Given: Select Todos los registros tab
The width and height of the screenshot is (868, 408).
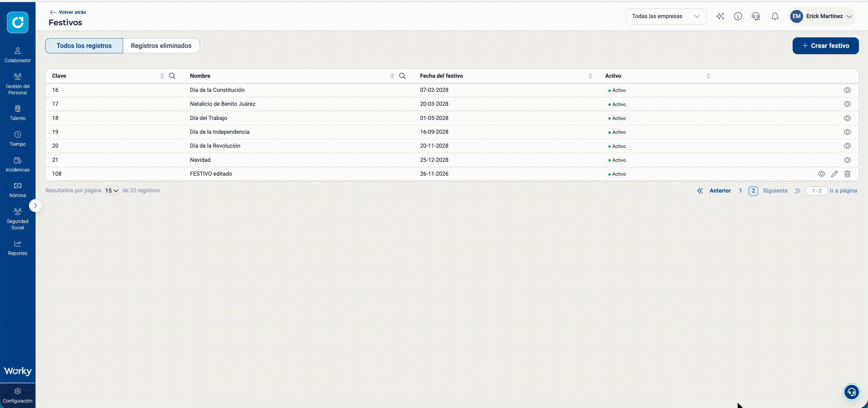Looking at the screenshot, I should point(84,46).
